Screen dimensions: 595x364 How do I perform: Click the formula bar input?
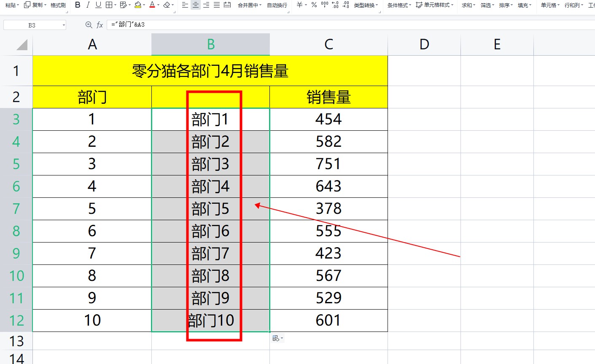[x=350, y=25]
